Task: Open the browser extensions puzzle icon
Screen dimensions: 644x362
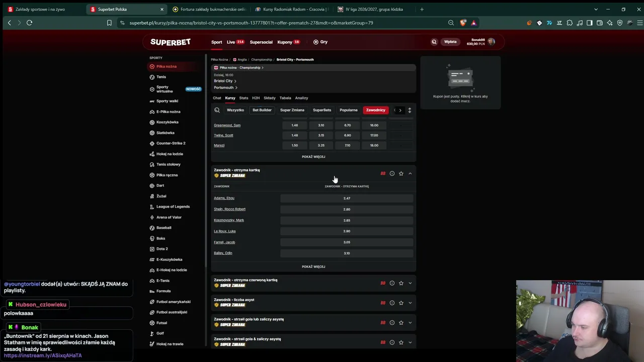Action: click(570, 23)
